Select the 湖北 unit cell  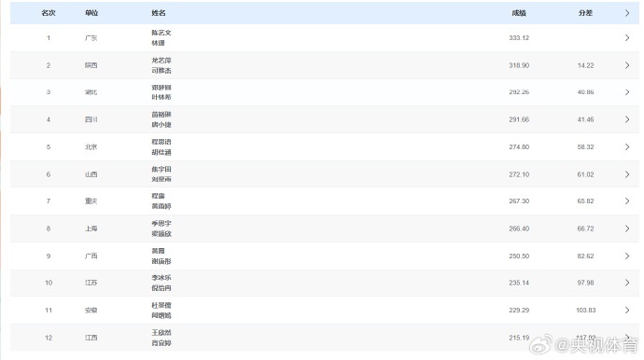(x=91, y=92)
